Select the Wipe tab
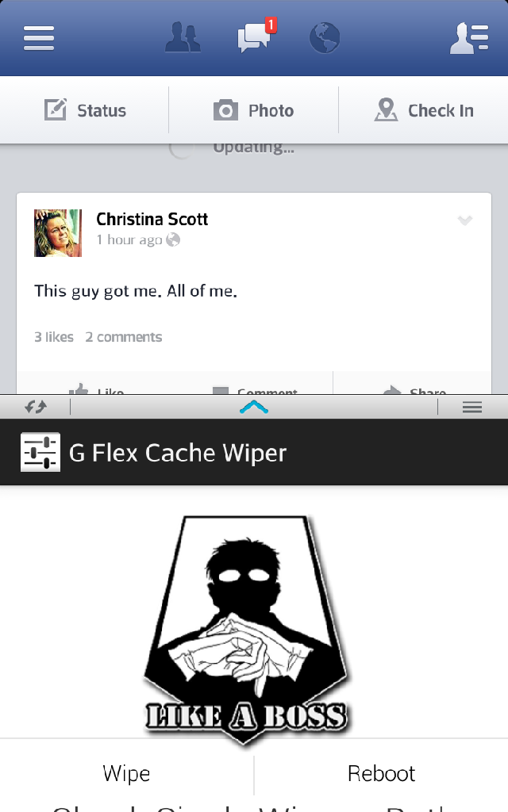 tap(126, 773)
